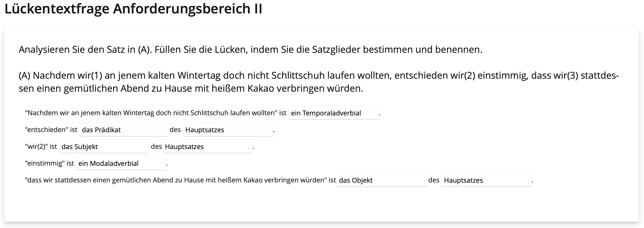Click the "entschieden" ist row label
Image resolution: width=644 pixels, height=228 pixels.
point(51,130)
